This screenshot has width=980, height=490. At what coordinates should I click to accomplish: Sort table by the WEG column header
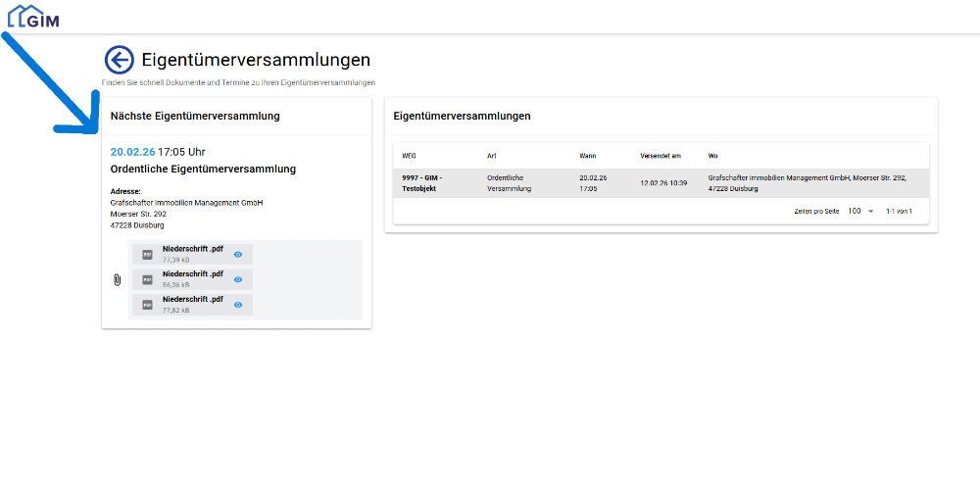pos(410,156)
